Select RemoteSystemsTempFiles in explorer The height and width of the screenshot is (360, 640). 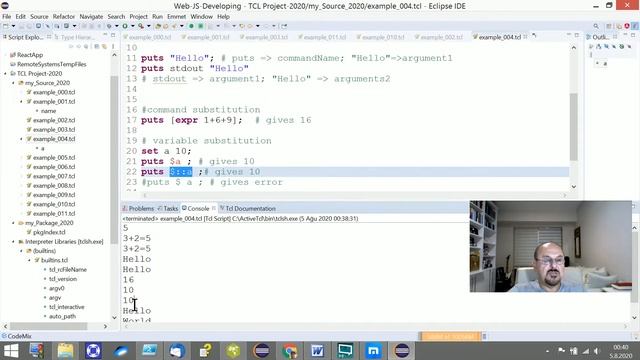point(51,64)
